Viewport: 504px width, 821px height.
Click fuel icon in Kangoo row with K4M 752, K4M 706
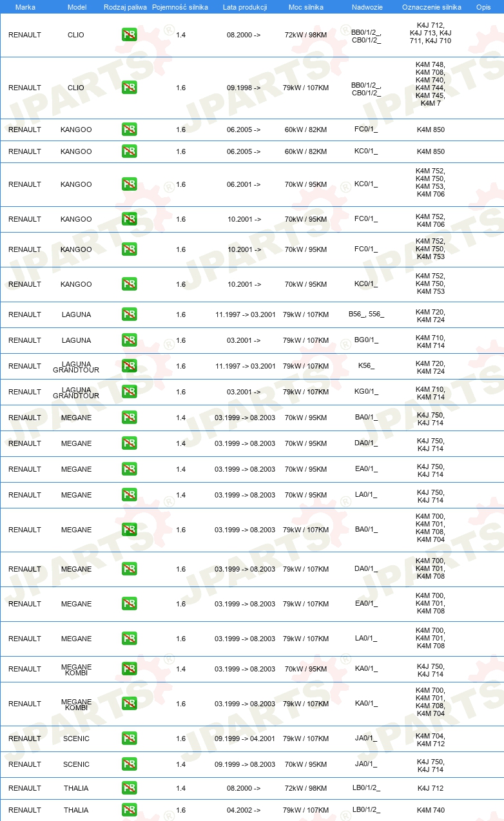(x=129, y=219)
